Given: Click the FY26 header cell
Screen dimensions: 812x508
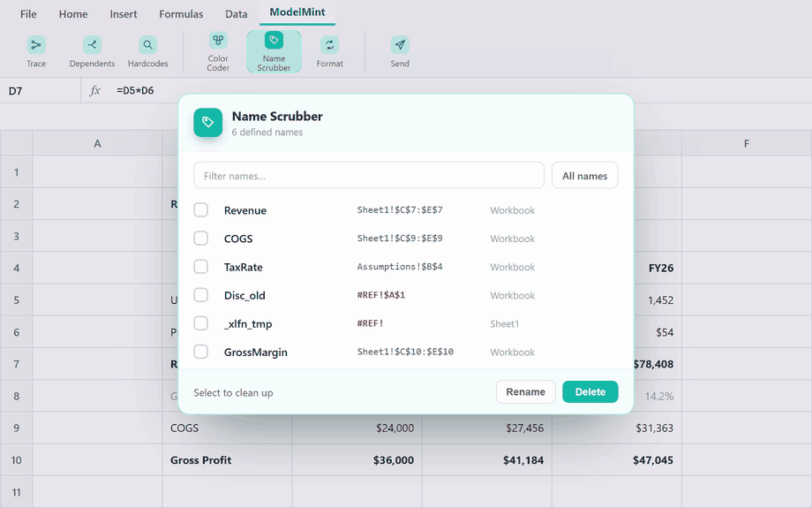Looking at the screenshot, I should click(x=658, y=268).
